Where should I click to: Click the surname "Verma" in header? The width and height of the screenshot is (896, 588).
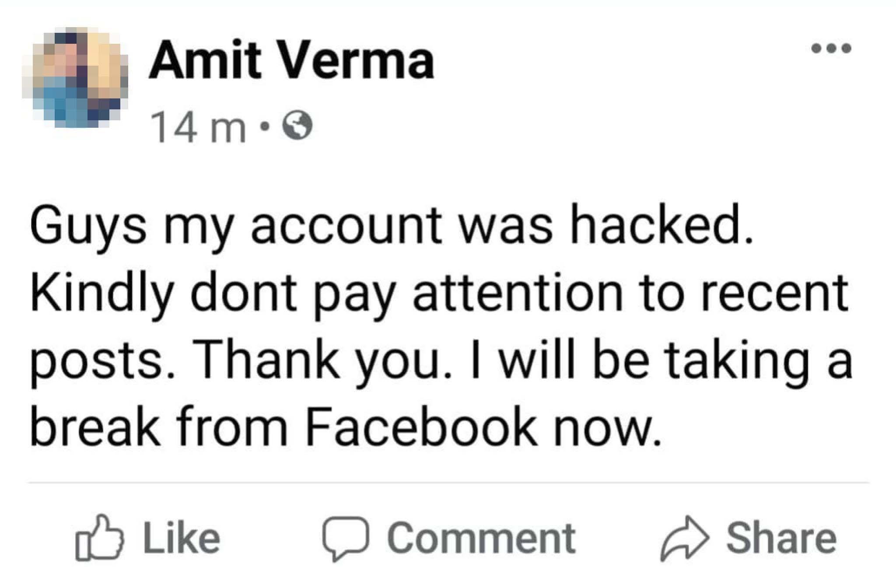(357, 60)
